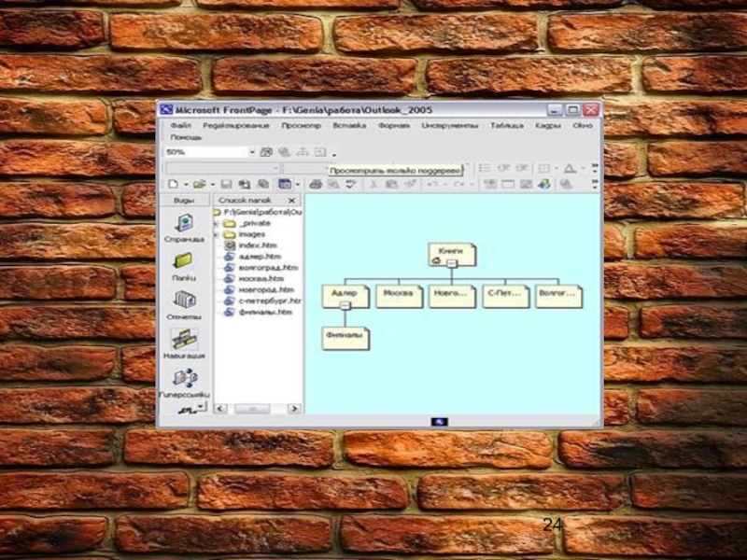Open the Гиперссылки view
Image resolution: width=747 pixels, height=560 pixels.
pyautogui.click(x=184, y=384)
